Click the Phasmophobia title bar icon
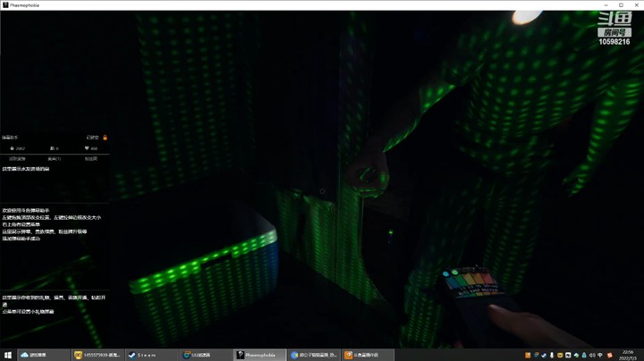This screenshot has height=361, width=644. (5, 5)
